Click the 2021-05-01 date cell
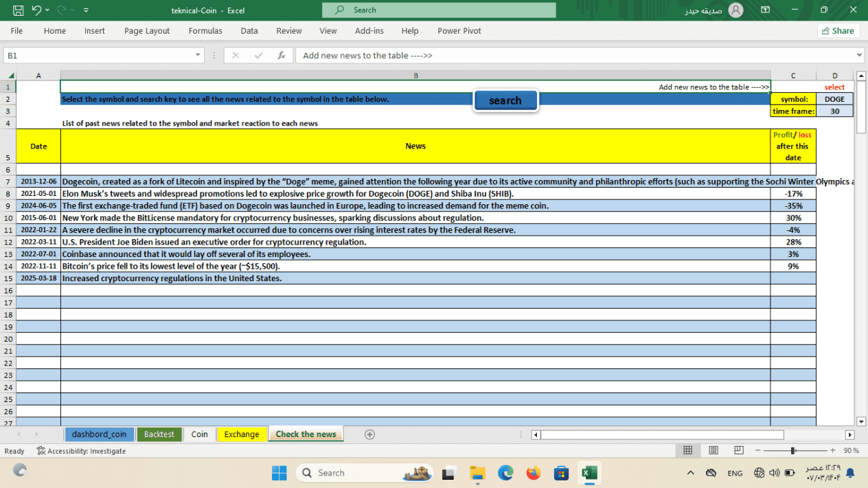The width and height of the screenshot is (868, 488). [38, 194]
